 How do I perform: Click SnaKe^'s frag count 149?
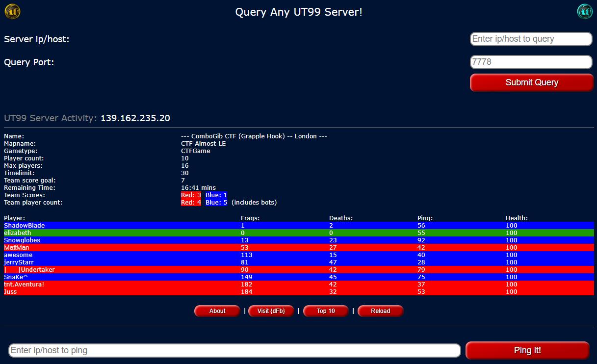coord(247,277)
